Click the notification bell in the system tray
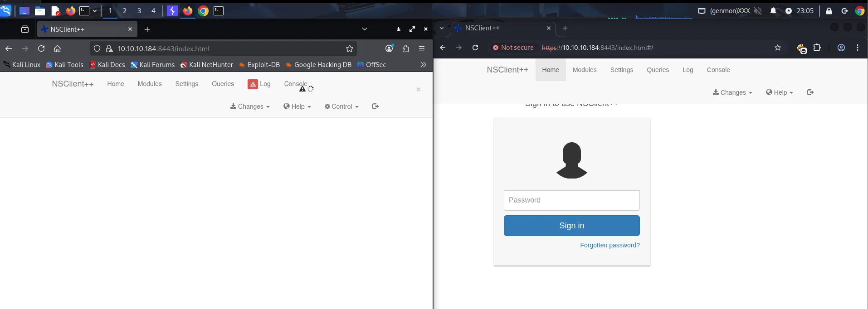 [x=773, y=11]
